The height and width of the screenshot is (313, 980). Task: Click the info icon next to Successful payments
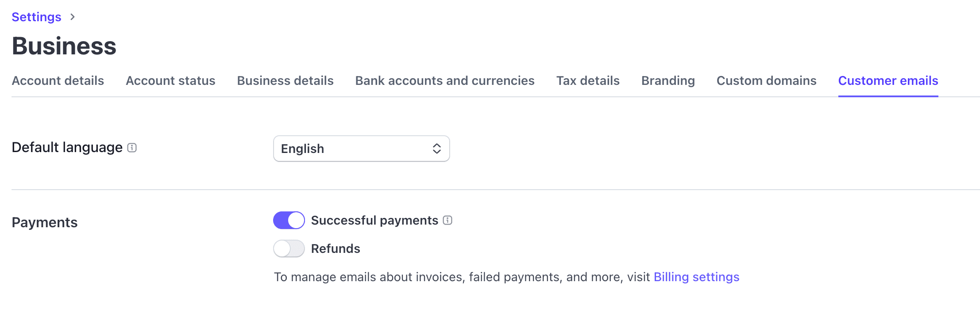(x=448, y=220)
